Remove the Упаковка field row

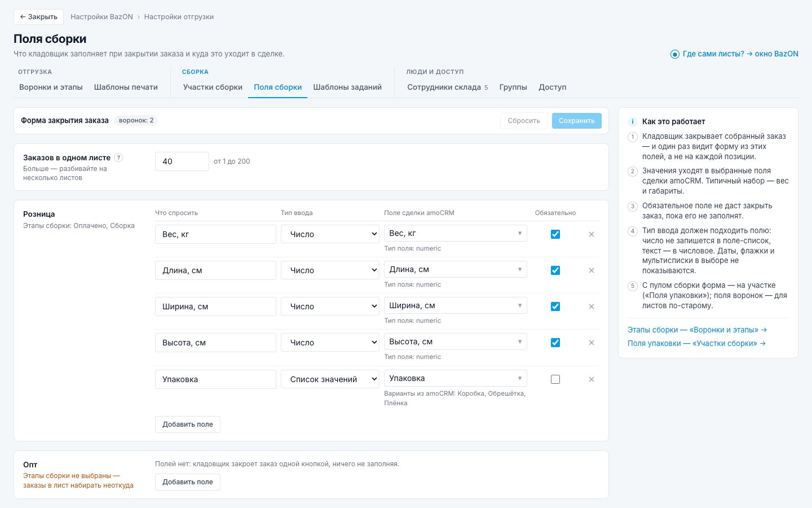click(x=592, y=379)
